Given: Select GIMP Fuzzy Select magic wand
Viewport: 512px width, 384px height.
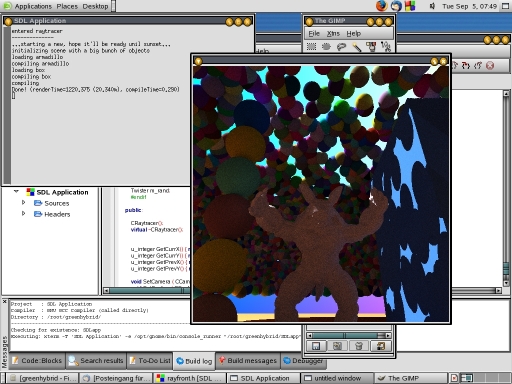Looking at the screenshot, I should (x=357, y=47).
